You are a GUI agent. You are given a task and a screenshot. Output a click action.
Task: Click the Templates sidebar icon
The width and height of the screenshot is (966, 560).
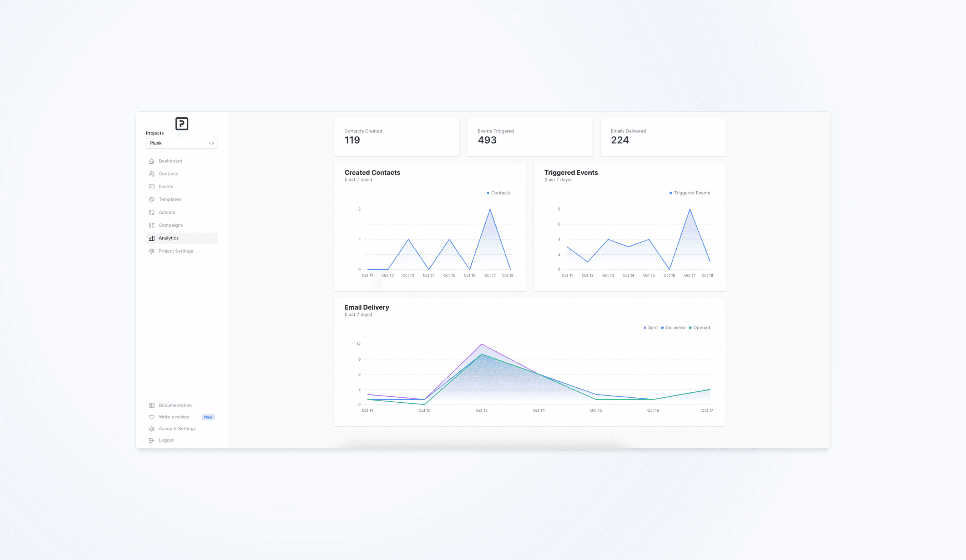click(151, 199)
